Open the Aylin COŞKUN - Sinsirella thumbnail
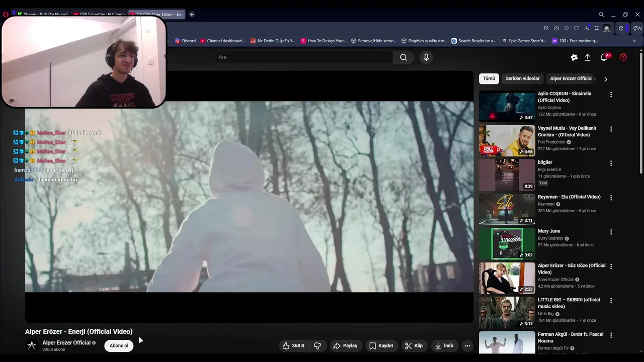This screenshot has height=362, width=644. [507, 106]
